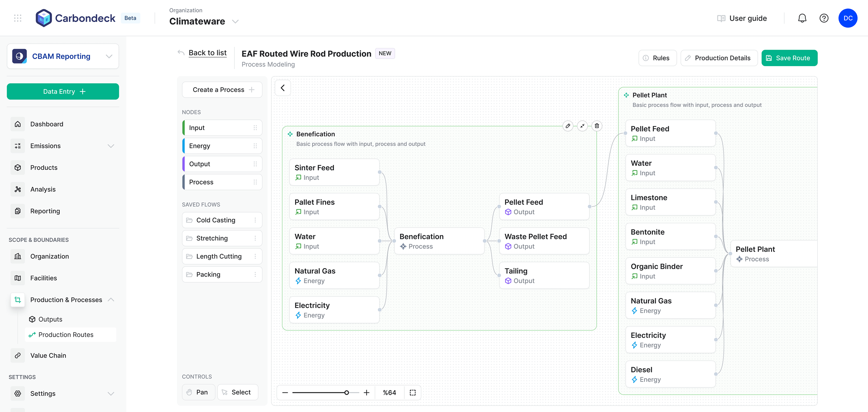This screenshot has width=868, height=412.
Task: Open the Production Routes with route arrow icon
Action: 32,334
